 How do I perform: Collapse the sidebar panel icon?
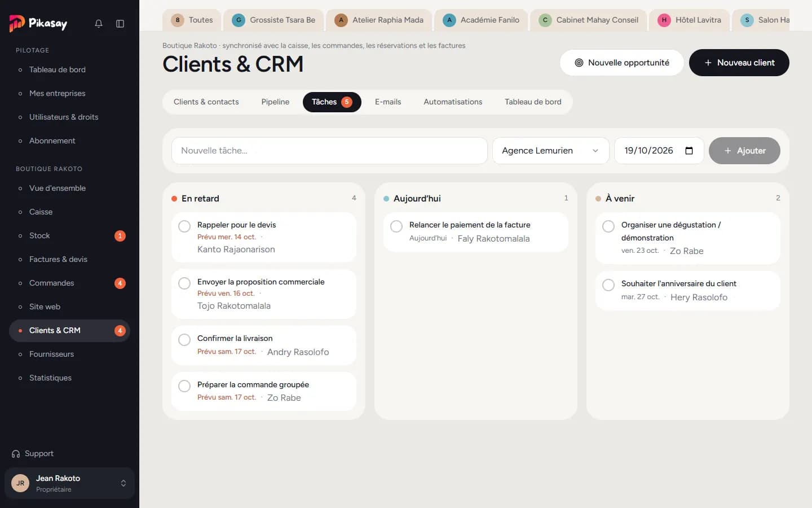pos(120,24)
